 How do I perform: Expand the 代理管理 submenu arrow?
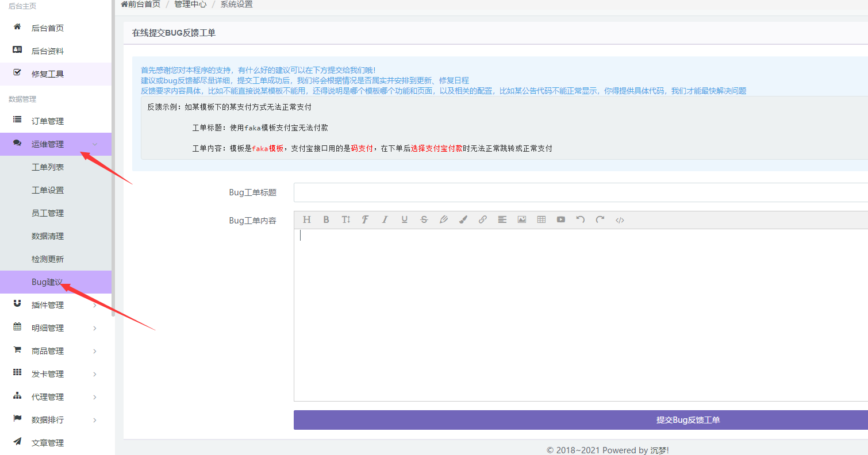tap(95, 397)
